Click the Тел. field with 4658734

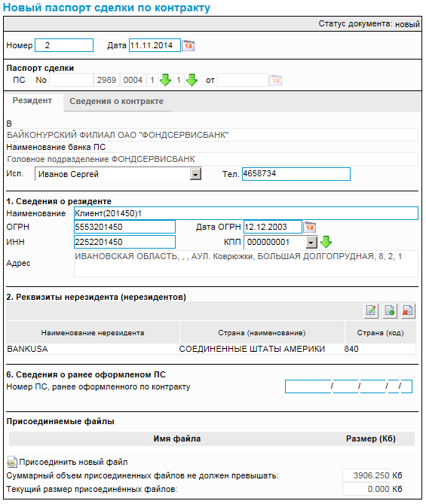point(296,174)
